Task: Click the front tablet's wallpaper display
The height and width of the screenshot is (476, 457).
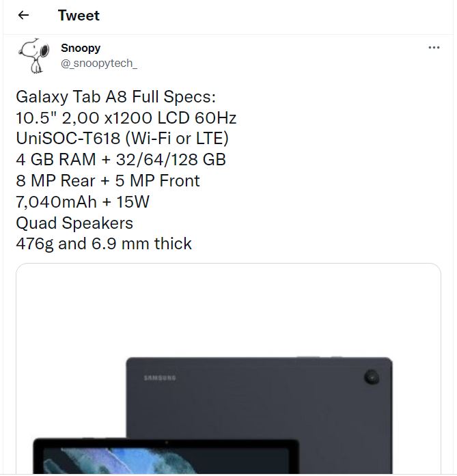Action: pyautogui.click(x=166, y=460)
